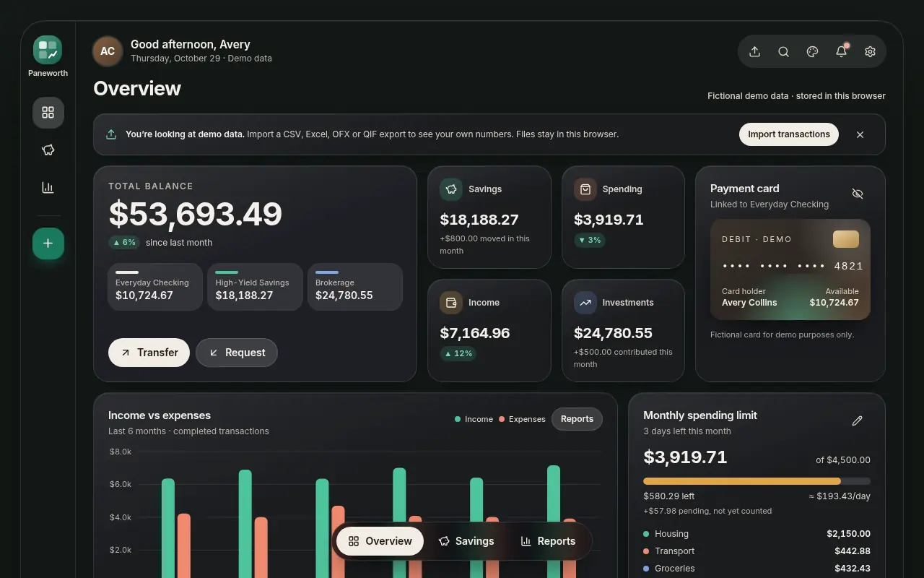
Task: Click the 'of $4,500.00' limit text
Action: pos(843,460)
